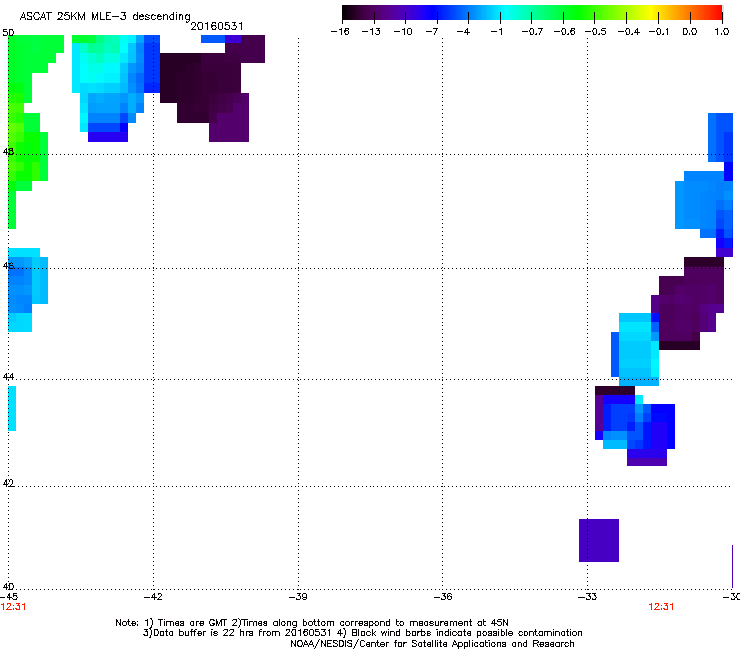Click the date label 20160531

click(x=217, y=26)
